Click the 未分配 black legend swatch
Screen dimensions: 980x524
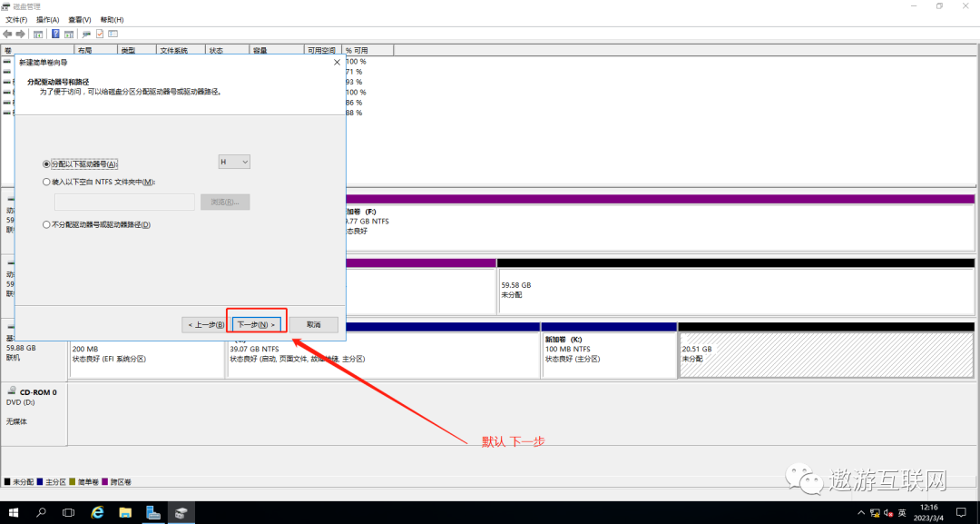pyautogui.click(x=7, y=482)
